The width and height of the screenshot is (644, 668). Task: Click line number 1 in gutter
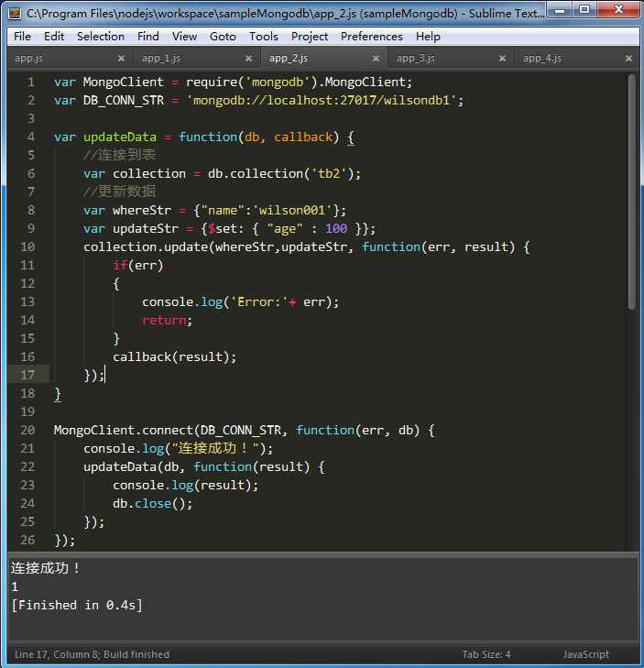pos(30,82)
